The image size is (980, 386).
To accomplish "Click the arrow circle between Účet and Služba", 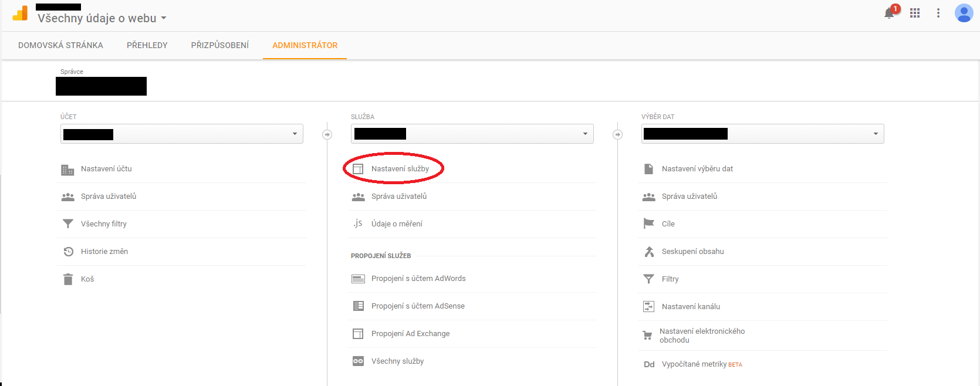I will (327, 135).
